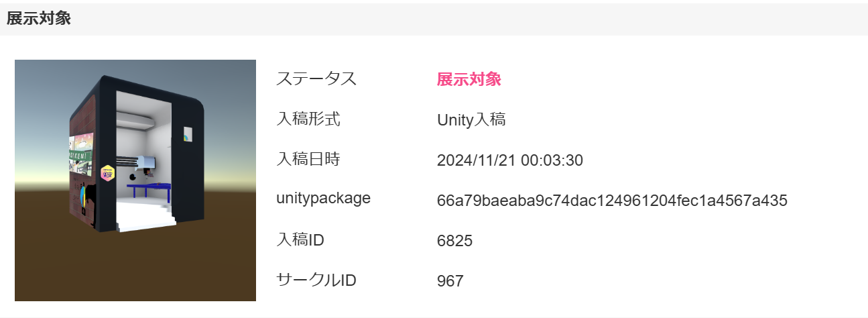Click the submission ID value 6825
Image resolution: width=868 pixels, height=318 pixels.
(x=454, y=241)
